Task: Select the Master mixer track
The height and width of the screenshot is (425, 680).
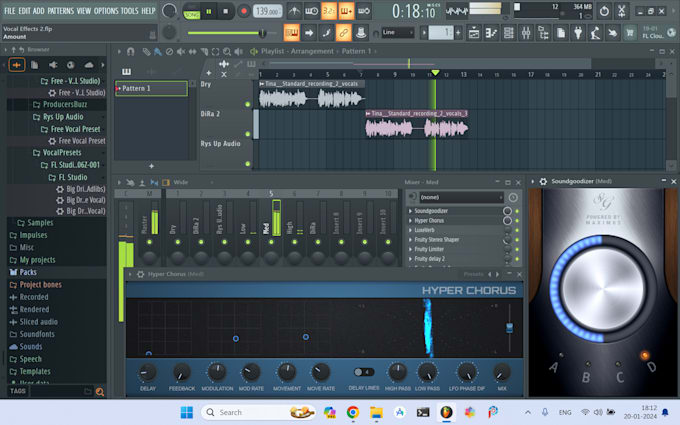Action: 149,230
